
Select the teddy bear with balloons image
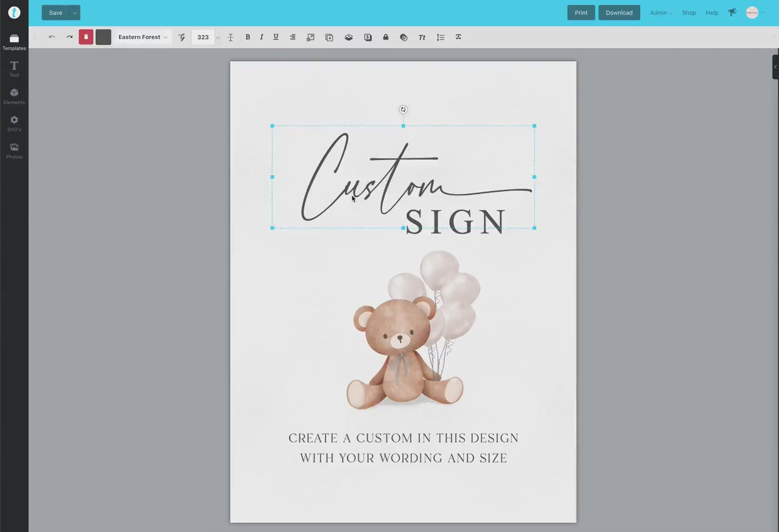(414, 330)
